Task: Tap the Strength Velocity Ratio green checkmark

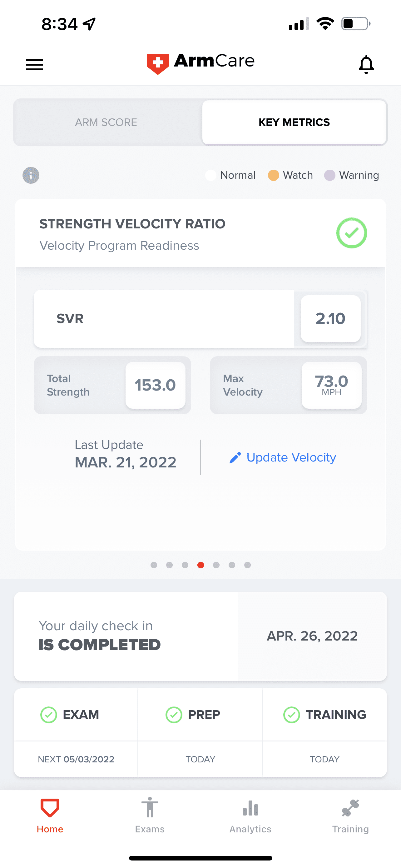Action: tap(352, 233)
